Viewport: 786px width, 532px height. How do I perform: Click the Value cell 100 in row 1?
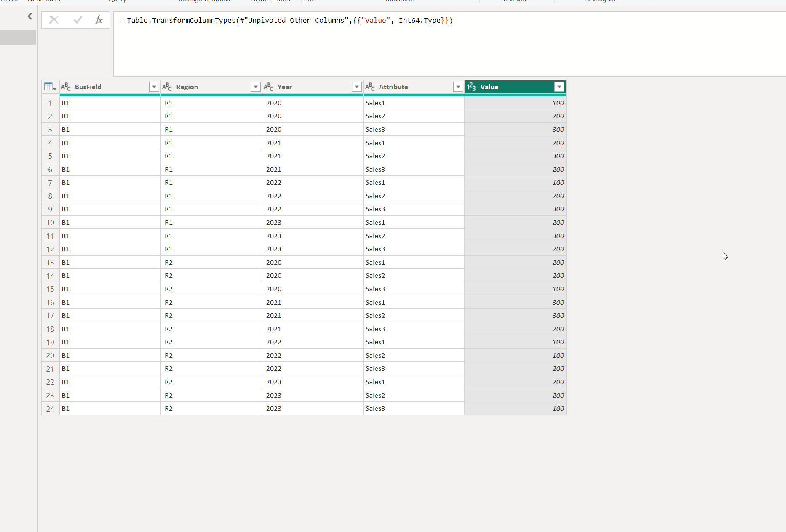coord(515,103)
